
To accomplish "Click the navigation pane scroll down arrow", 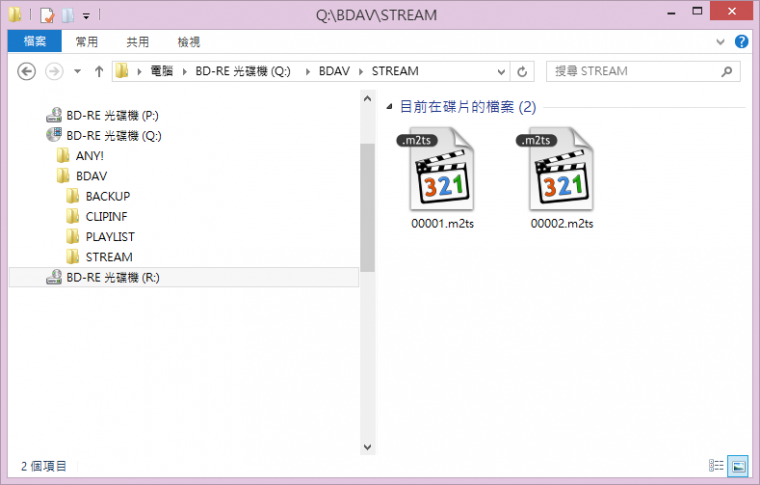I will click(x=367, y=447).
